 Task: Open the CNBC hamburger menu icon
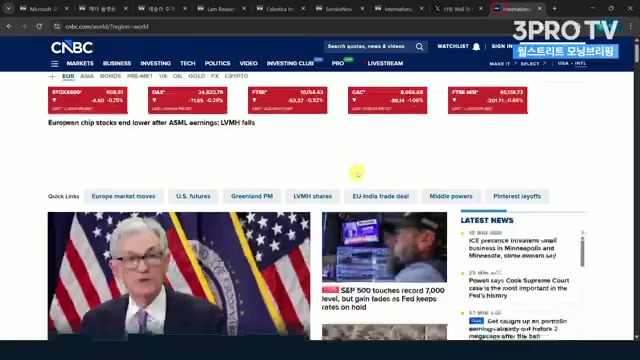tap(55, 64)
